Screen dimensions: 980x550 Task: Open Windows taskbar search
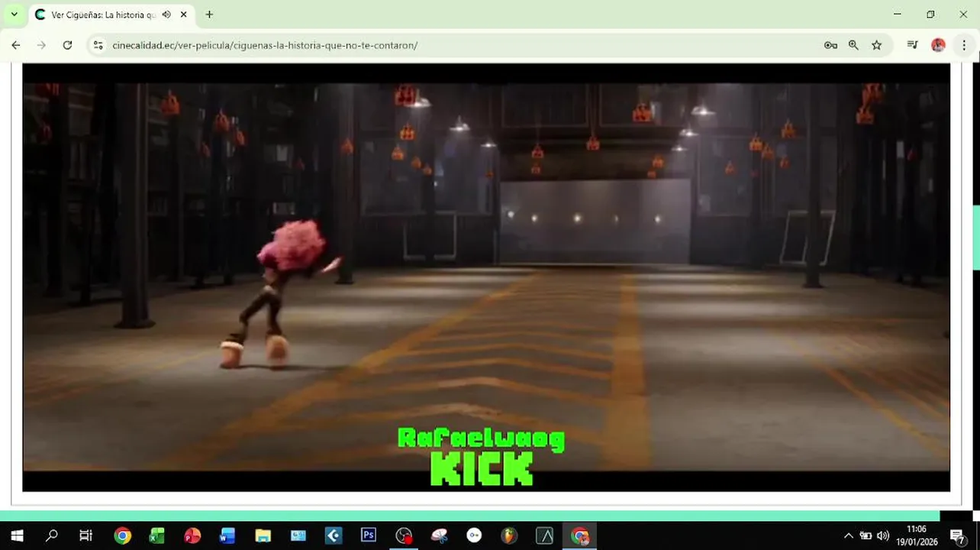tap(51, 535)
